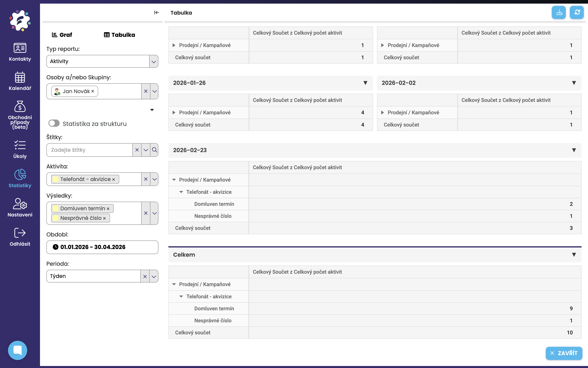
Task: Open the chat support bubble
Action: (x=18, y=350)
